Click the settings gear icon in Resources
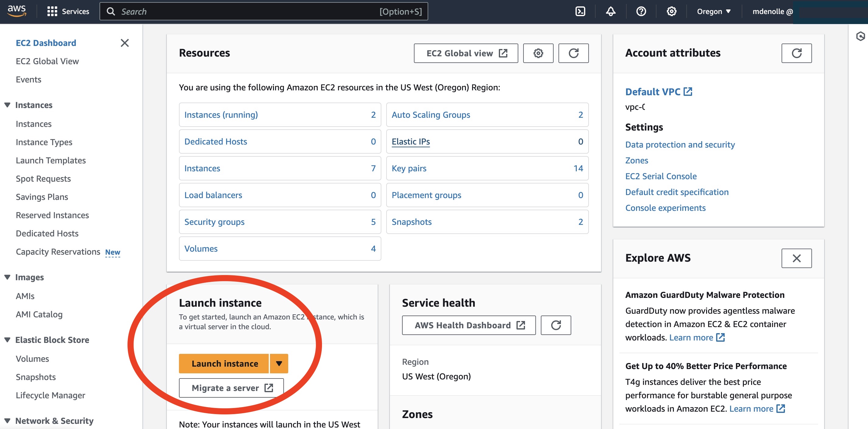 pyautogui.click(x=538, y=53)
